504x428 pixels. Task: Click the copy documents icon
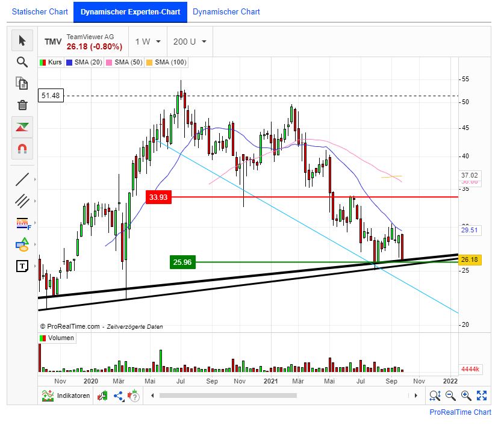[x=22, y=83]
